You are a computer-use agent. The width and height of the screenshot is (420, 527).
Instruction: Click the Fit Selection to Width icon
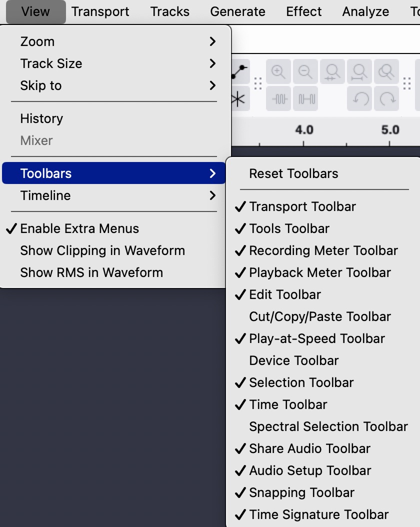pyautogui.click(x=332, y=72)
